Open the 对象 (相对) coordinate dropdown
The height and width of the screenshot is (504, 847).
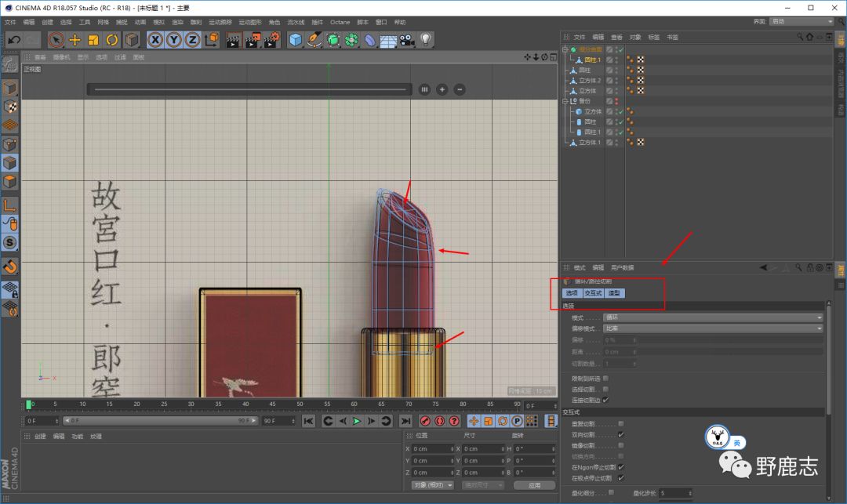pos(432,485)
